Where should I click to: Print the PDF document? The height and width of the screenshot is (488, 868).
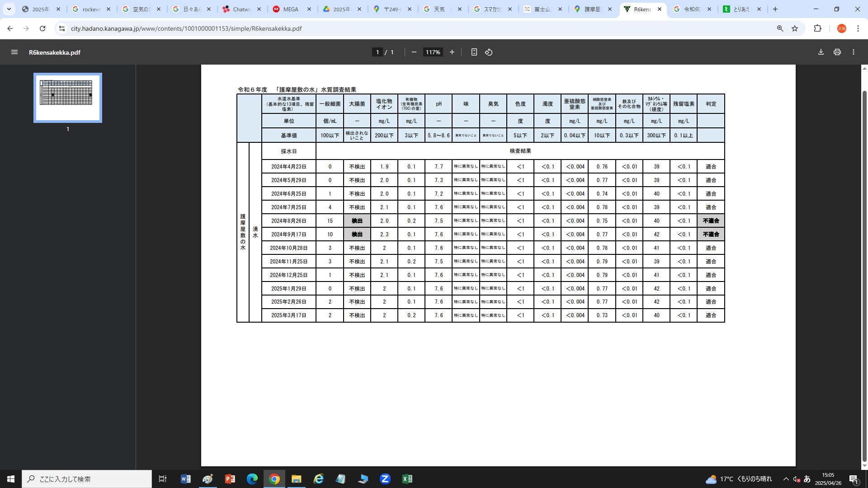(837, 52)
